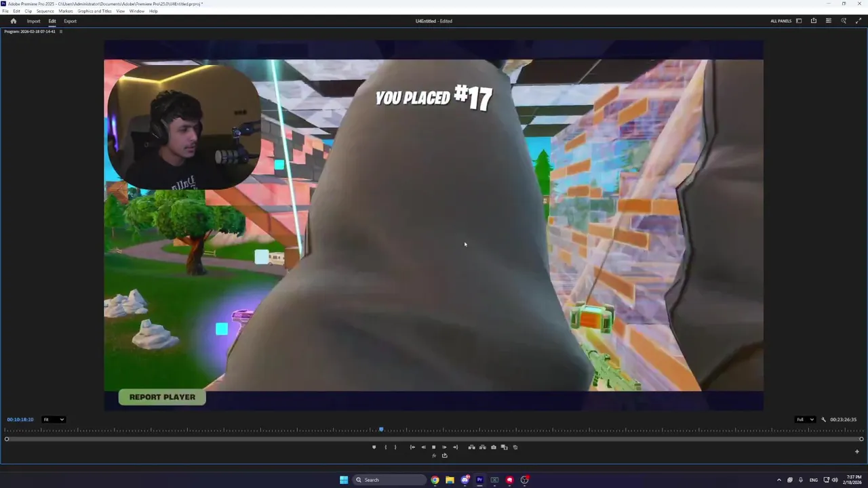This screenshot has height=488, width=868.
Task: Click the red recorder taskbar icon
Action: (509, 480)
